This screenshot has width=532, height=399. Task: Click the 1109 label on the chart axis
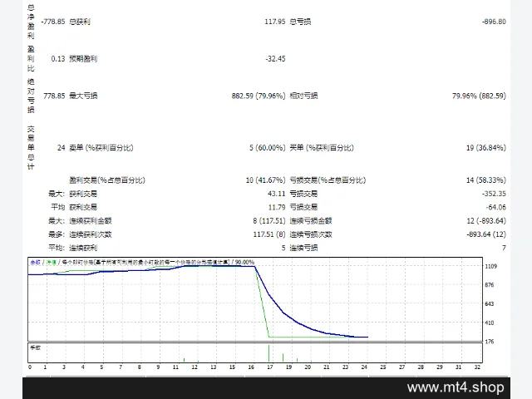[490, 266]
